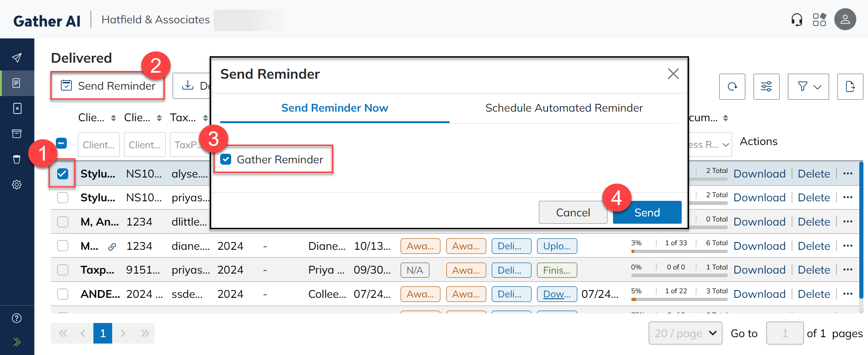
Task: Expand the sidebar with the double chevron
Action: tap(17, 342)
